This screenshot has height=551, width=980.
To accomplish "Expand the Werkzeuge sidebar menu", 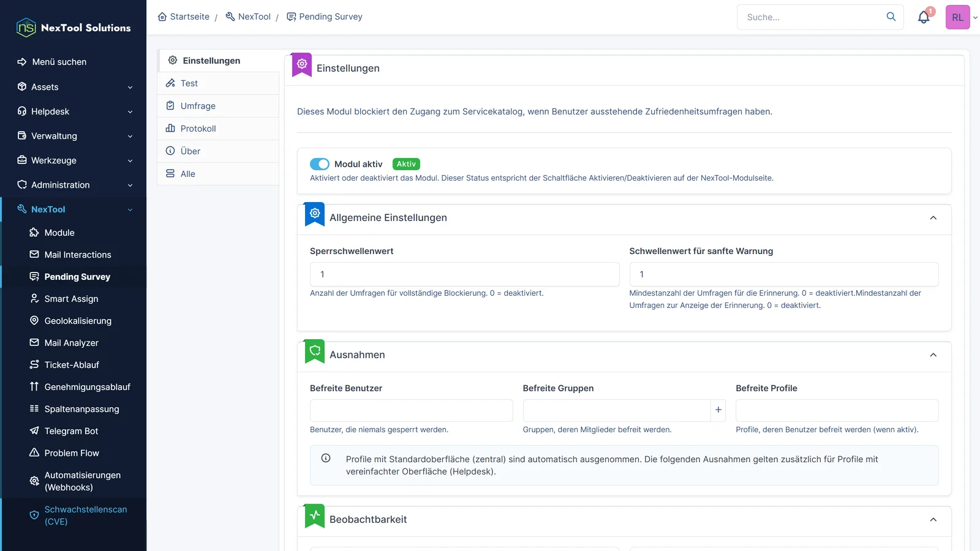I will pyautogui.click(x=73, y=160).
